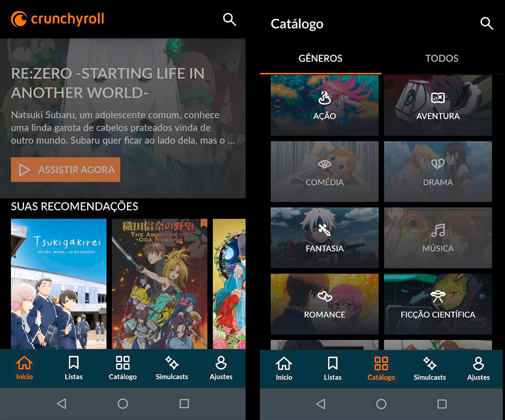505x420 pixels.
Task: Tap Android back button on the Catálogo screen
Action: click(x=321, y=404)
